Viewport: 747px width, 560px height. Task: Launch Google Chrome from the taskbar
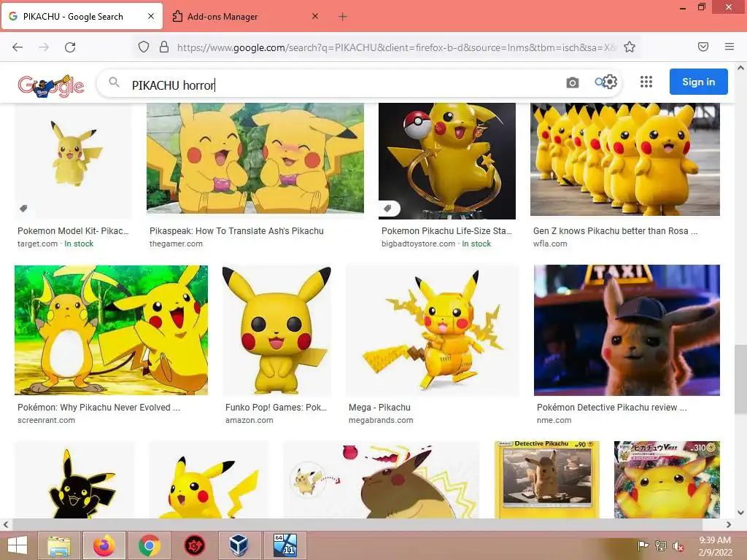coord(149,545)
